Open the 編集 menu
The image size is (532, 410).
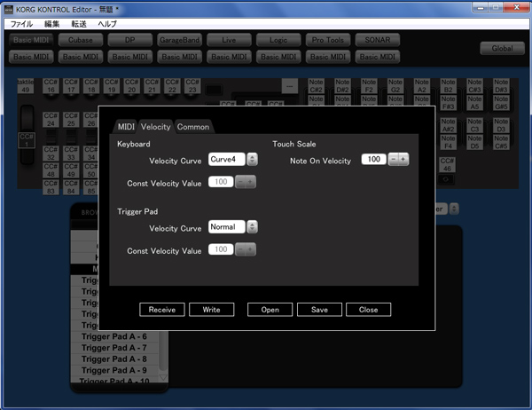[x=51, y=24]
